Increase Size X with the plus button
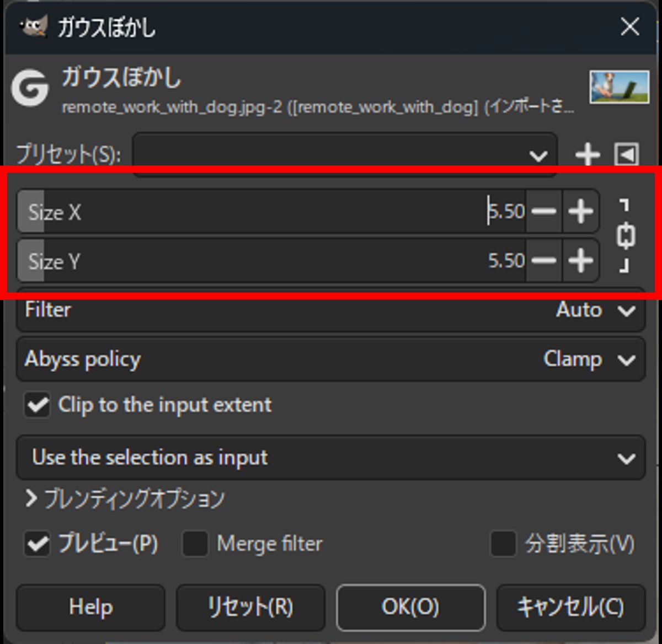The image size is (662, 644). [x=580, y=212]
